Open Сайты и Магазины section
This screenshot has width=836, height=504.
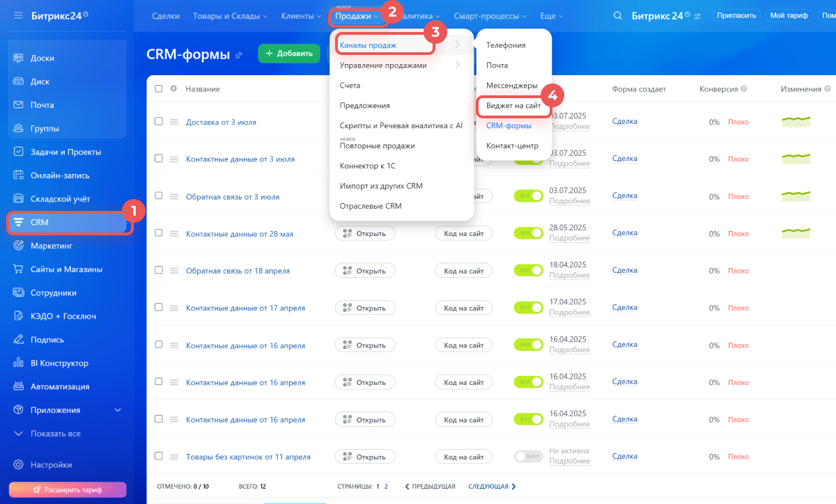pyautogui.click(x=67, y=269)
